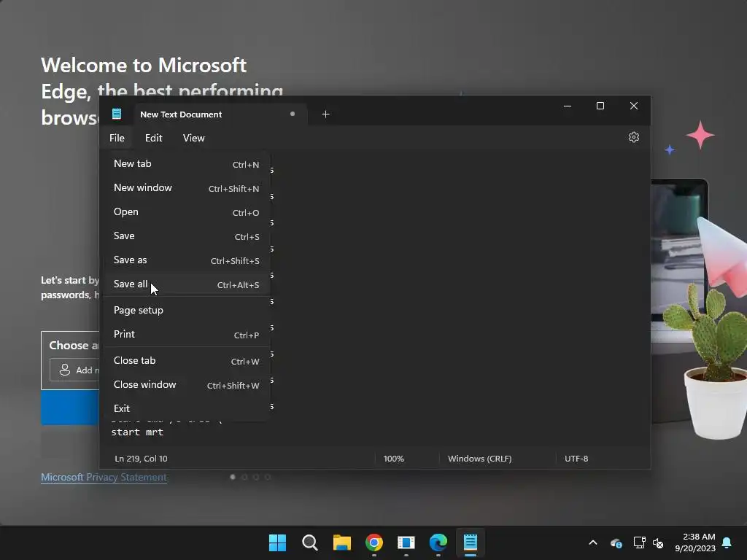Choose Print in the File menu

point(186,334)
